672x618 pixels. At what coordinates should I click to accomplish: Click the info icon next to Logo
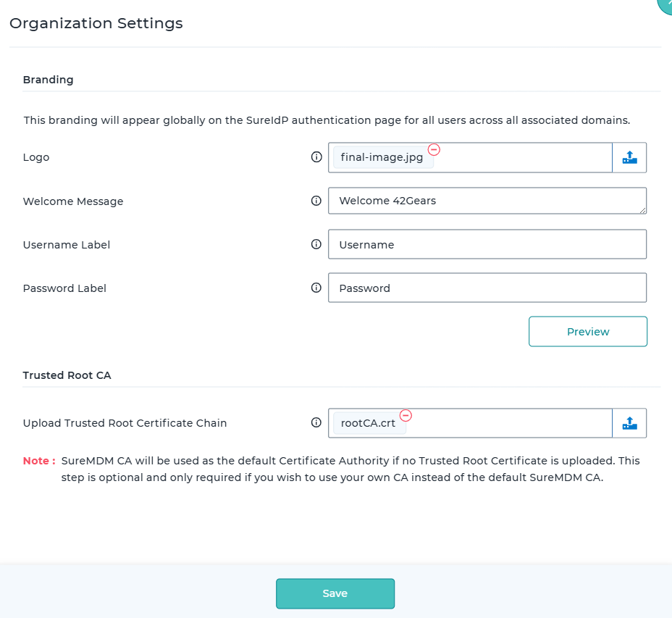316,157
